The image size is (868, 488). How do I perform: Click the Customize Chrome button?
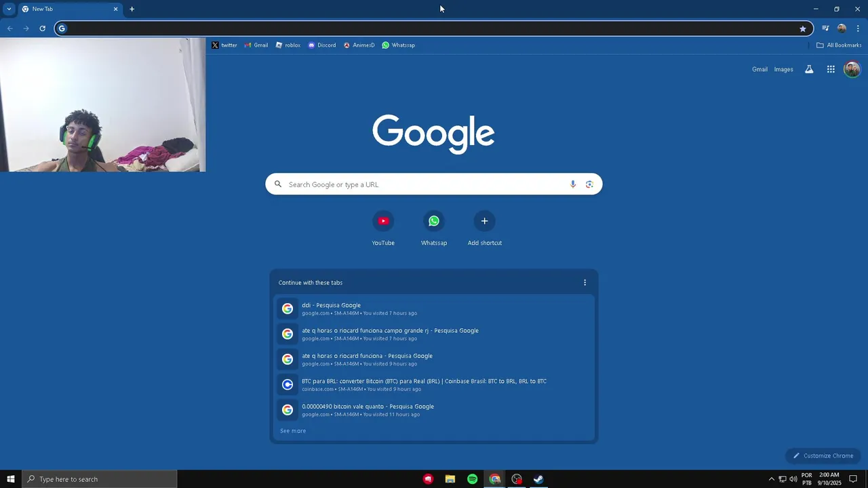coord(823,455)
